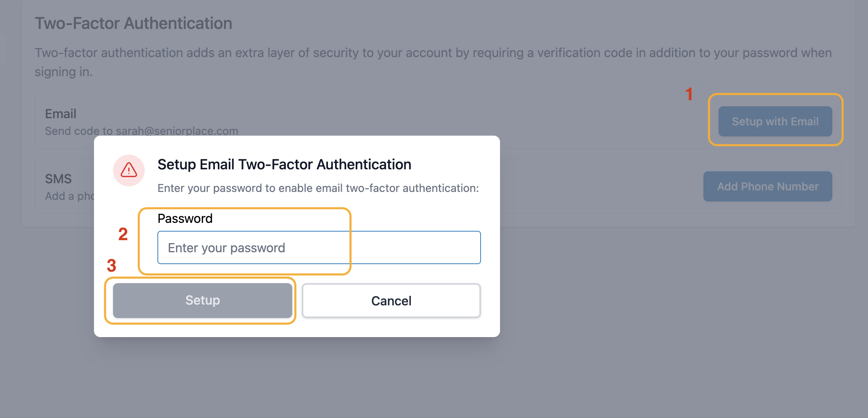Screen dimensions: 868x418
Task: Click the dialog's enter your password instruction text
Action: 318,188
